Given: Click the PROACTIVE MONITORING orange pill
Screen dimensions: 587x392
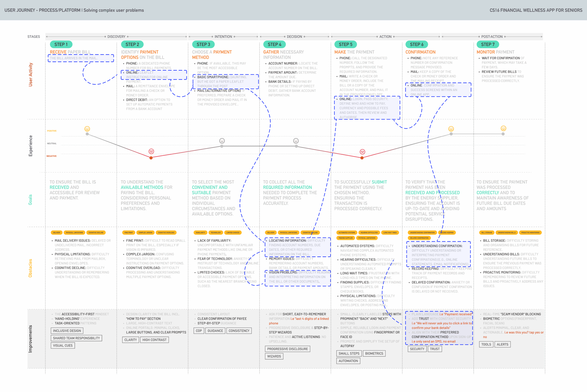Looking at the screenshot, I should 530,233.
